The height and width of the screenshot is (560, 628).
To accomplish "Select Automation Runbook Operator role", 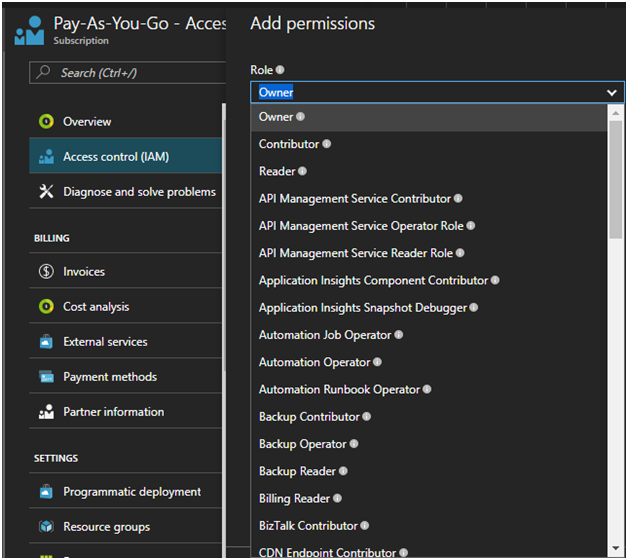I will click(429, 389).
